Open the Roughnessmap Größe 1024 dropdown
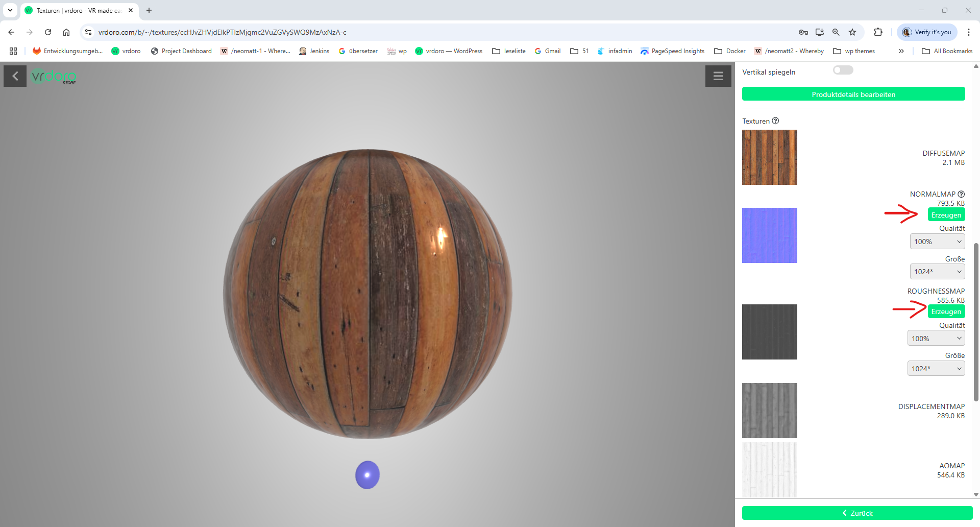This screenshot has width=980, height=527. pyautogui.click(x=936, y=369)
